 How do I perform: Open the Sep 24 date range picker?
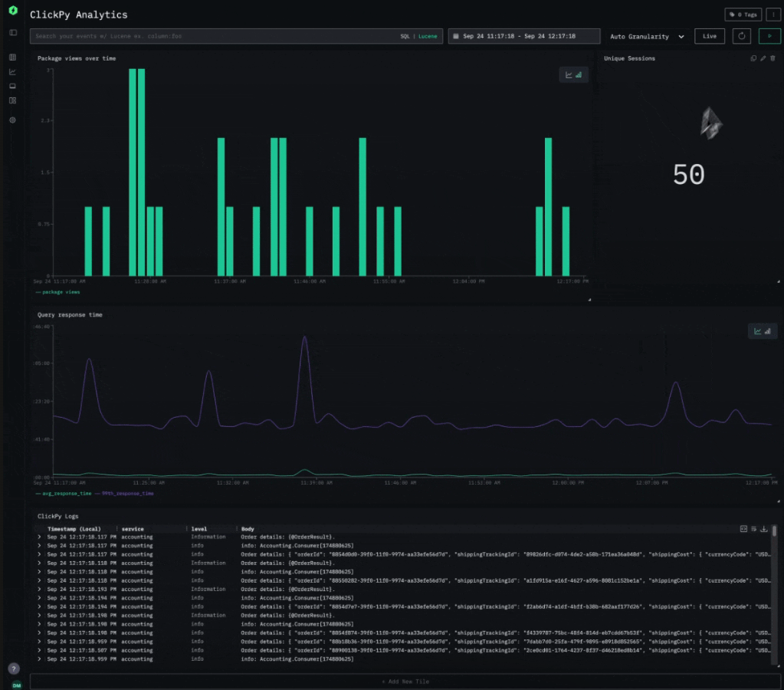pos(524,36)
